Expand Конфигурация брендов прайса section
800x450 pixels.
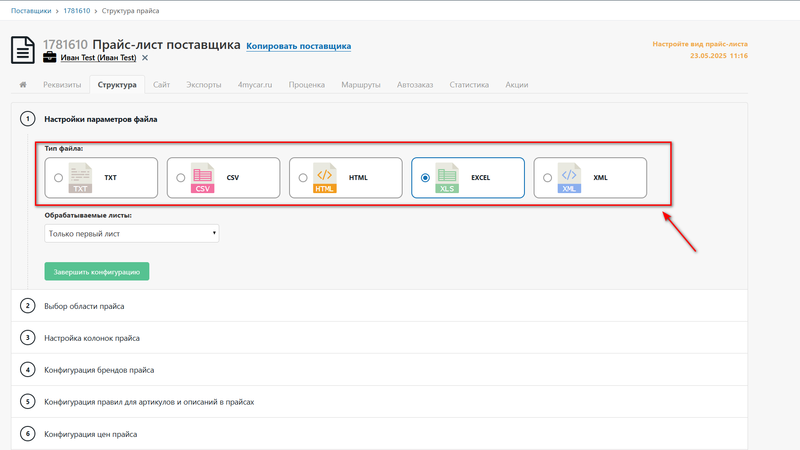pyautogui.click(x=379, y=370)
